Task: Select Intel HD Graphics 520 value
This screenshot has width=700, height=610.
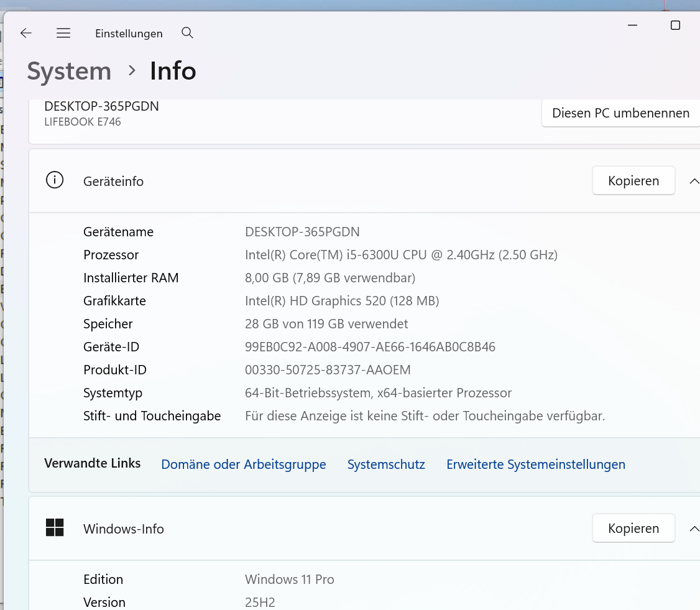Action: tap(342, 301)
